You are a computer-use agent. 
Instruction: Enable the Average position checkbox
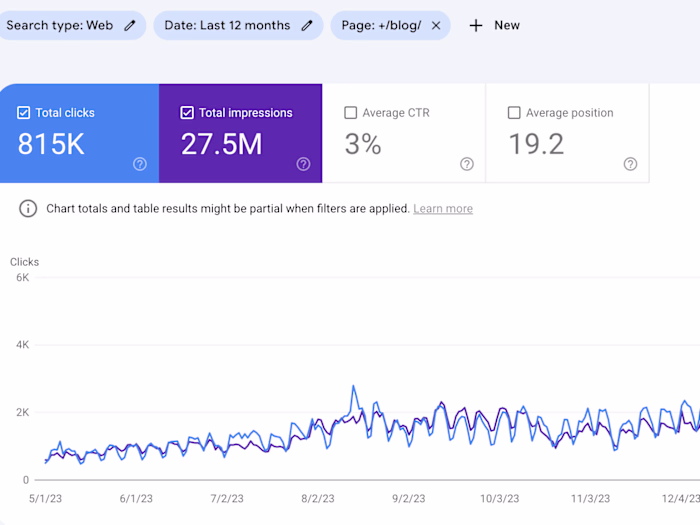514,112
